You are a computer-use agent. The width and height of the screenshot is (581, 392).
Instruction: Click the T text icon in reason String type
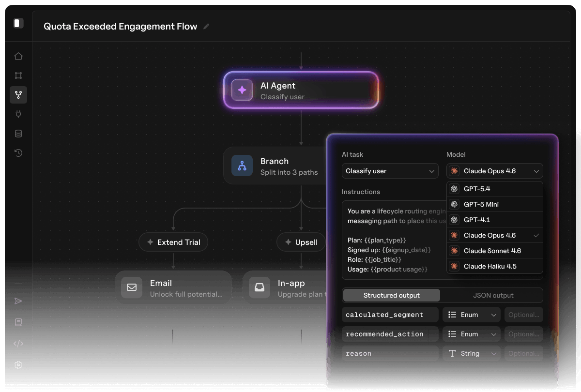(x=452, y=353)
